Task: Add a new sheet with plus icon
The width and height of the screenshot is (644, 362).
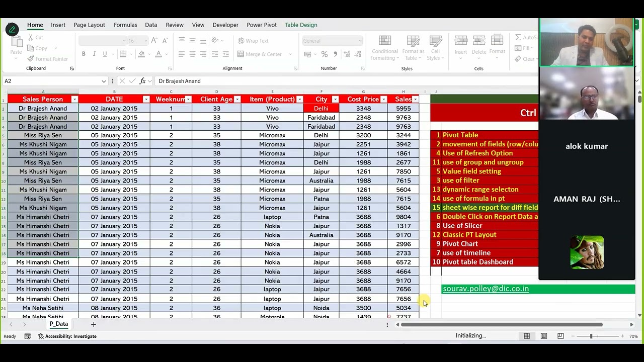Action: pyautogui.click(x=93, y=324)
